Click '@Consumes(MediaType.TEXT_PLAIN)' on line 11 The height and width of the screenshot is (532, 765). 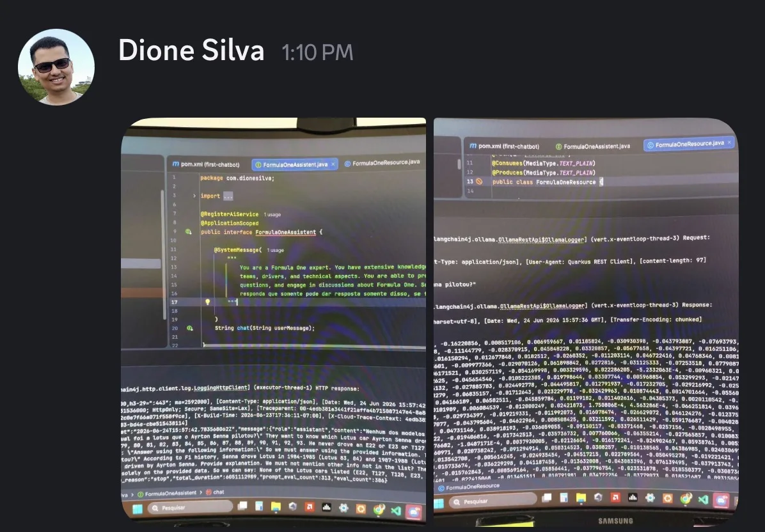[x=543, y=163]
